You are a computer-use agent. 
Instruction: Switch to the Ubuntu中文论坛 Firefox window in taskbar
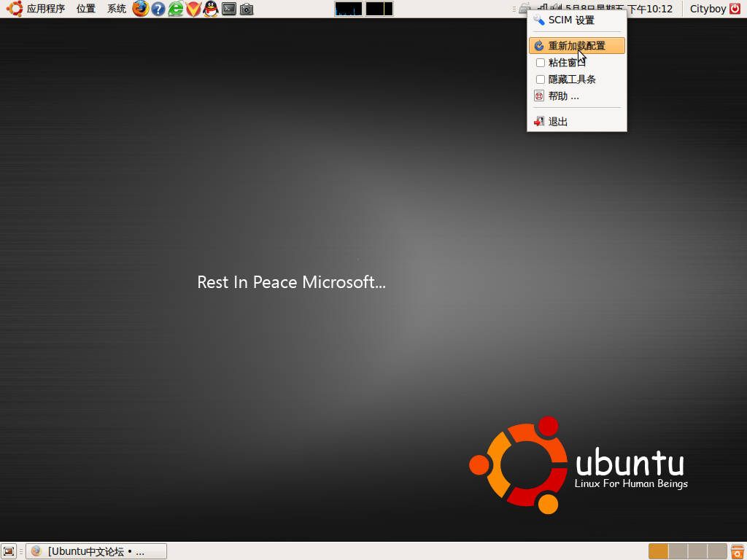[x=96, y=551]
